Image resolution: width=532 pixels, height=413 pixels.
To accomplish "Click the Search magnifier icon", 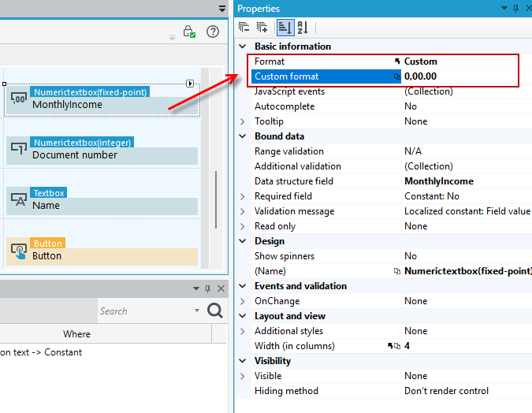I will [x=215, y=311].
